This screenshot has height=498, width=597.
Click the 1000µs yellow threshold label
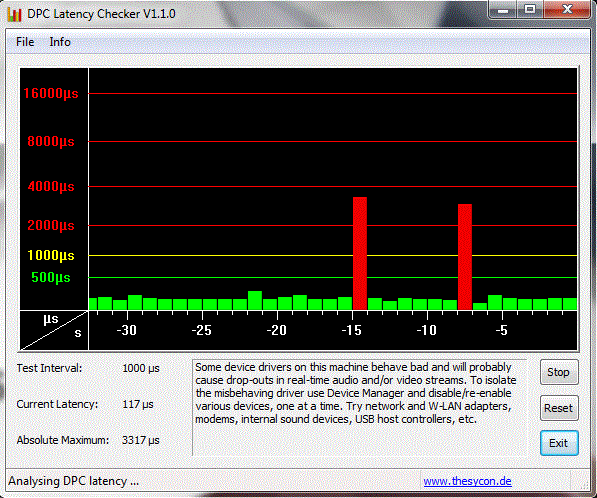pos(51,255)
